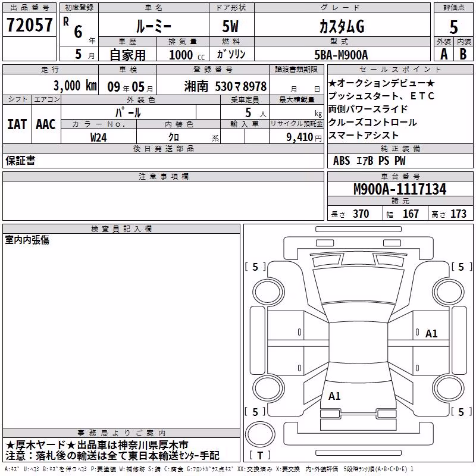Click inspector note 室内内張傷

coord(27,240)
